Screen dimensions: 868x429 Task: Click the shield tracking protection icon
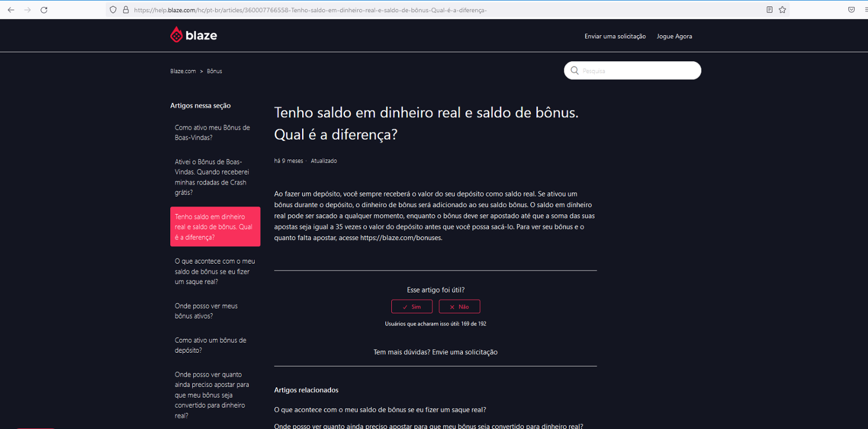[x=113, y=10]
